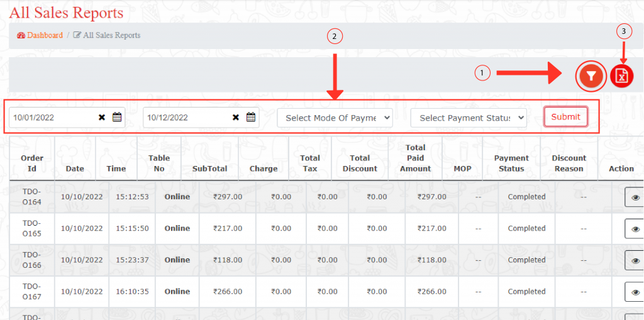Screen dimensions: 644x320
Task: View order TDO-O167 details eye icon
Action: coord(635,292)
